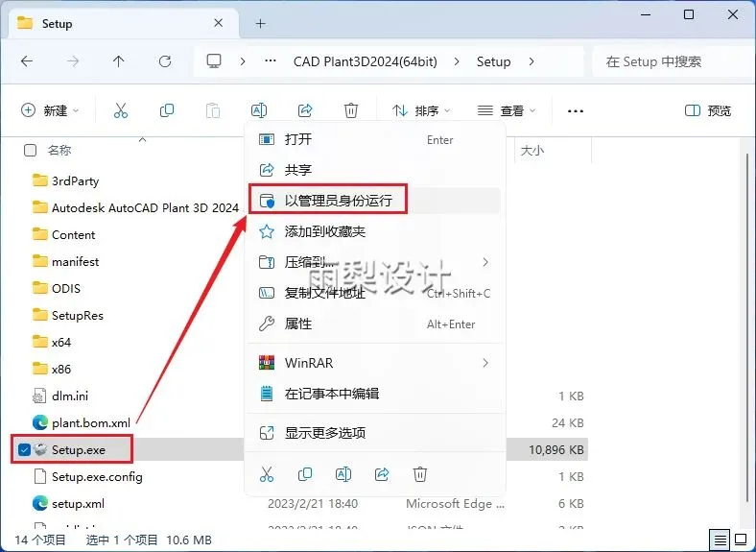
Task: Expand the WinRAR submenu arrow
Action: click(x=485, y=363)
